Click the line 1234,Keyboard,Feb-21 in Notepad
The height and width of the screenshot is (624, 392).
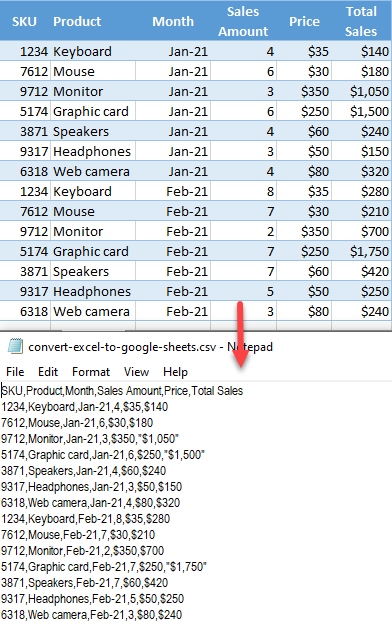85,519
